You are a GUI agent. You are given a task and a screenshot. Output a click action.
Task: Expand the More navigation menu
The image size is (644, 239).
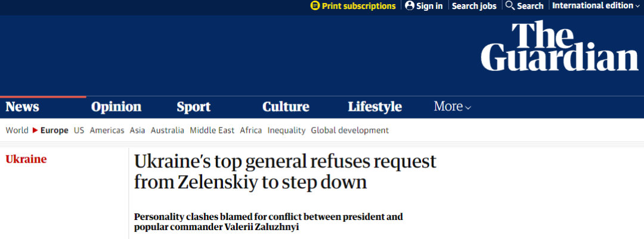pyautogui.click(x=452, y=107)
